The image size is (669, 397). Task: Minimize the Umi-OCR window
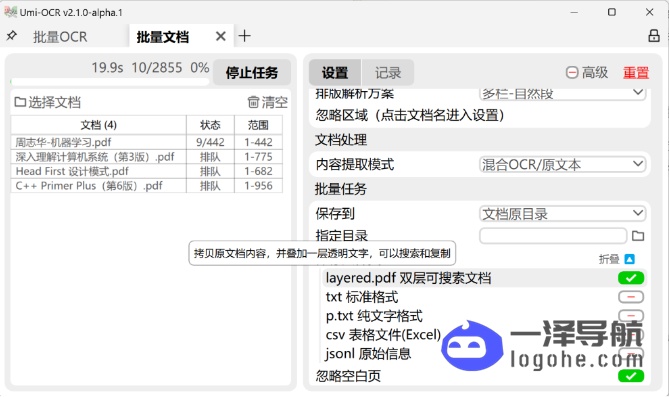[574, 12]
